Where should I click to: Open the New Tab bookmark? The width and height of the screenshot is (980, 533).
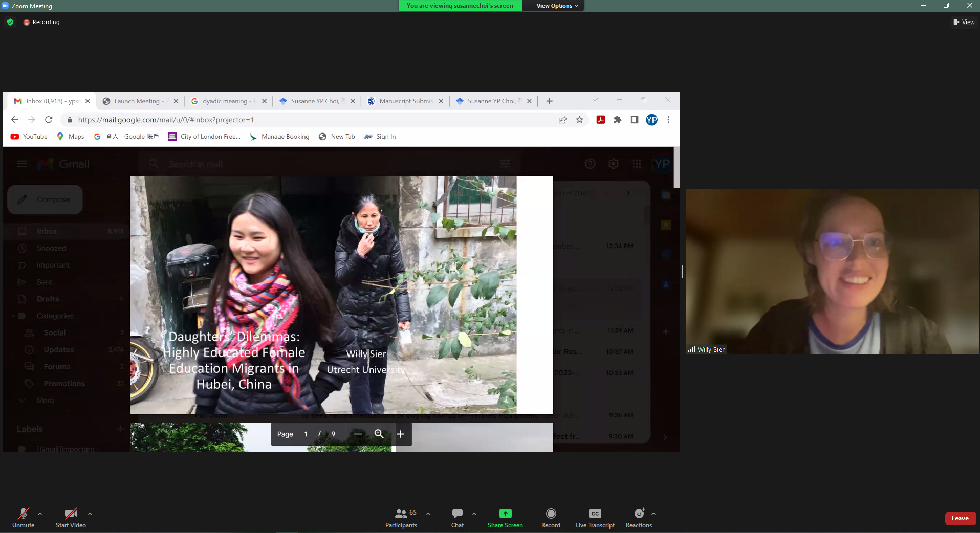click(x=337, y=137)
